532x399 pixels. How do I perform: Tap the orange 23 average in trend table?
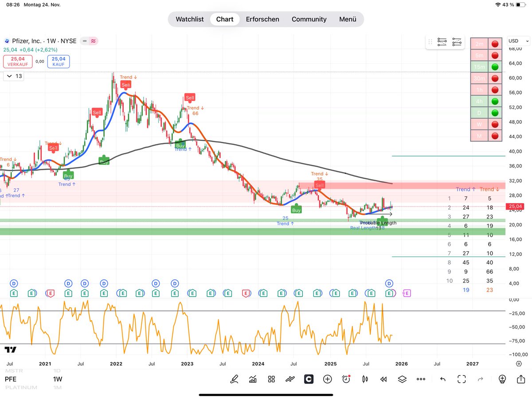click(489, 290)
